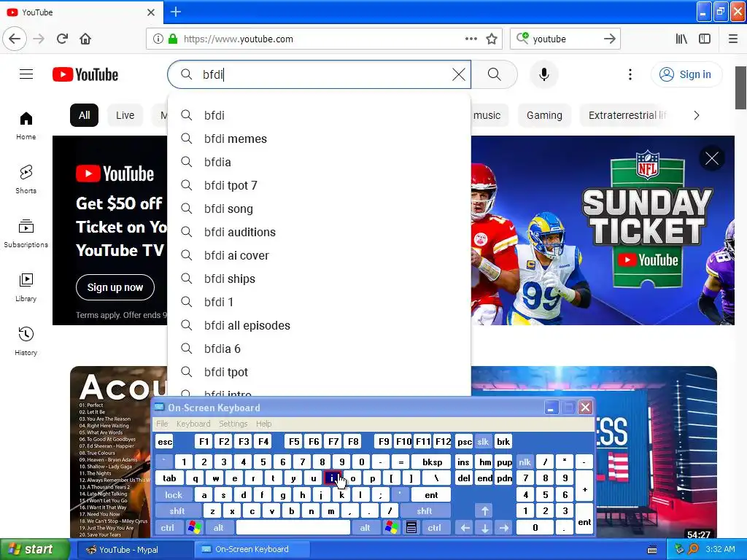Start voice search with microphone icon

click(x=544, y=74)
